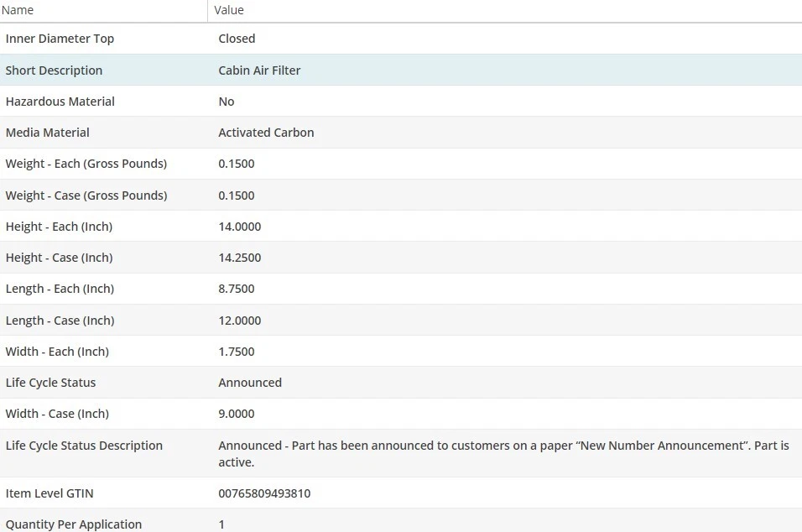The width and height of the screenshot is (802, 532).
Task: Select the Media Material label
Action: pyautogui.click(x=48, y=133)
